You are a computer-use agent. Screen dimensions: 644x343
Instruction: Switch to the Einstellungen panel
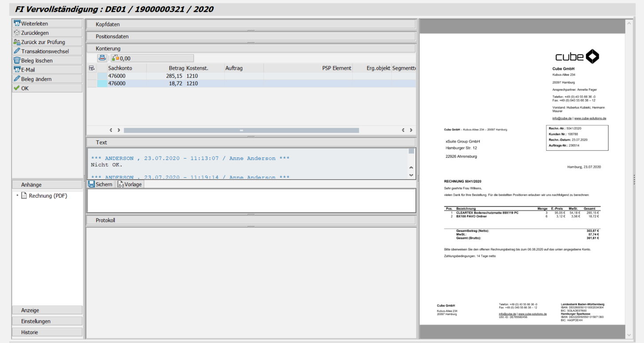click(x=47, y=321)
